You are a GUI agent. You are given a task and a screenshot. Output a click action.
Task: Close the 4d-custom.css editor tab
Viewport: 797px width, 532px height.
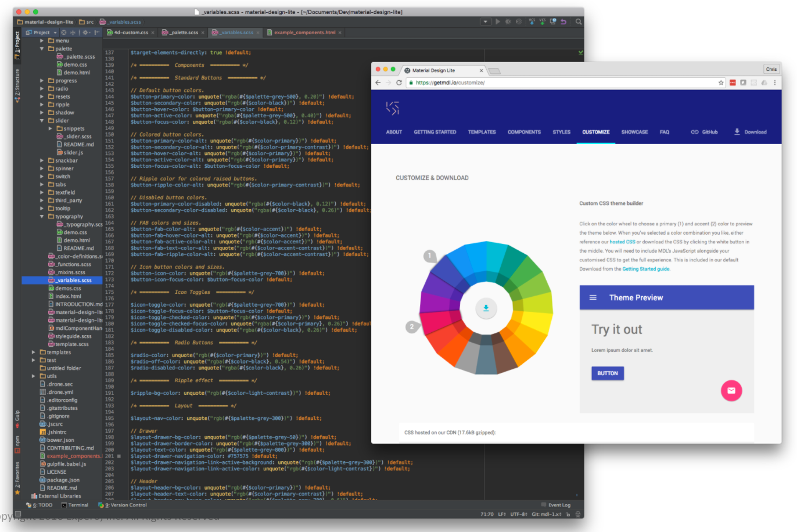coord(153,33)
